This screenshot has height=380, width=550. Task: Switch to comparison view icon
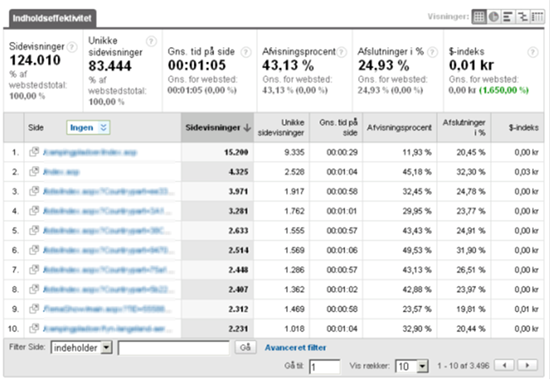(x=523, y=16)
